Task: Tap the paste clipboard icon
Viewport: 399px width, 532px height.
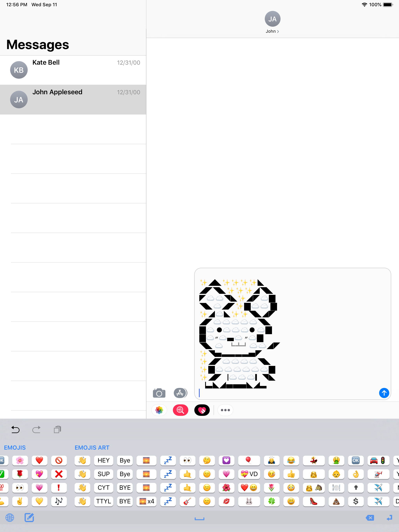Action: click(x=57, y=430)
